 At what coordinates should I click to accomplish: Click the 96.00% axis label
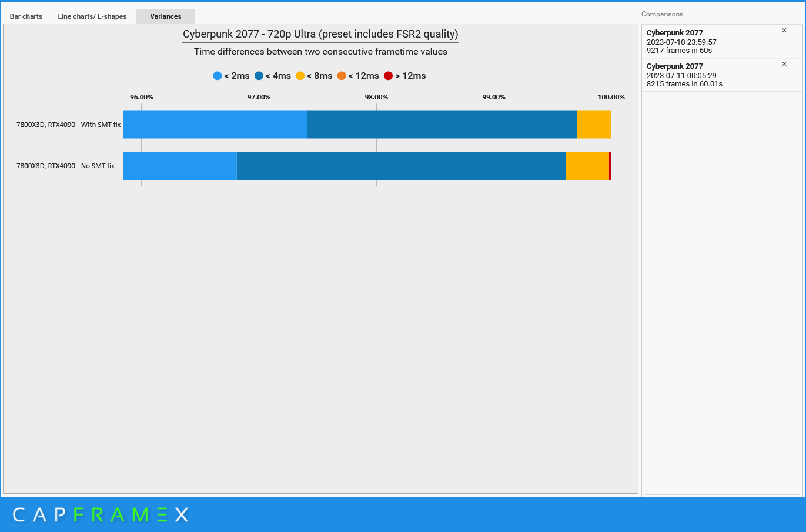point(142,97)
